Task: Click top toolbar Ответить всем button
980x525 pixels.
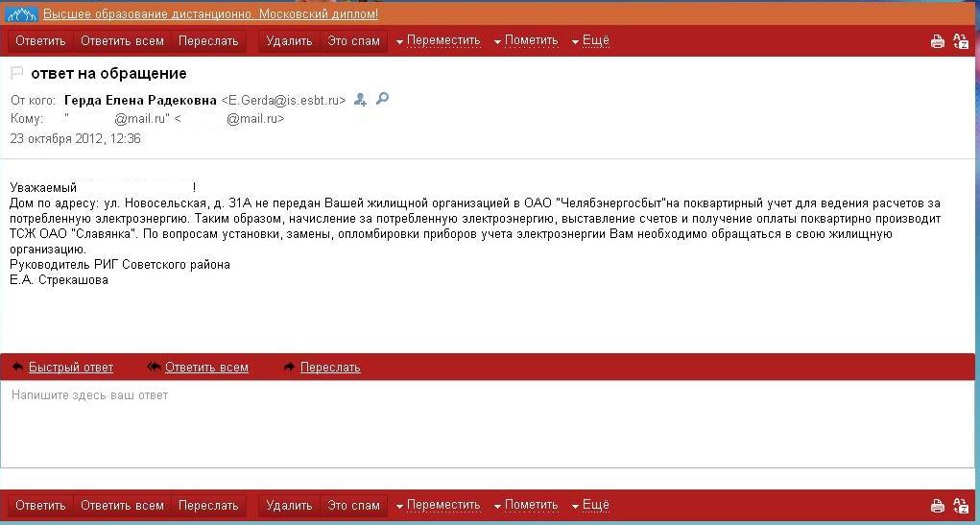Action: point(122,41)
